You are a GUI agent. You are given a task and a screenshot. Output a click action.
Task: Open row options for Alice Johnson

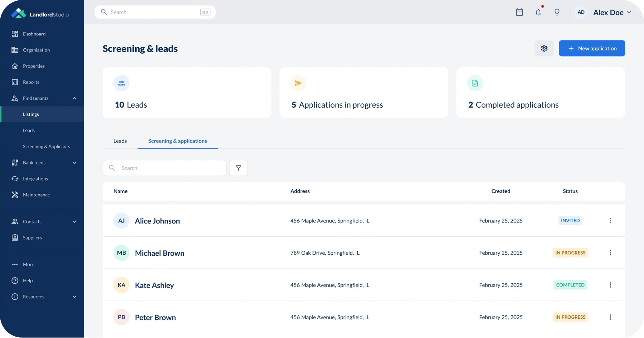(610, 221)
